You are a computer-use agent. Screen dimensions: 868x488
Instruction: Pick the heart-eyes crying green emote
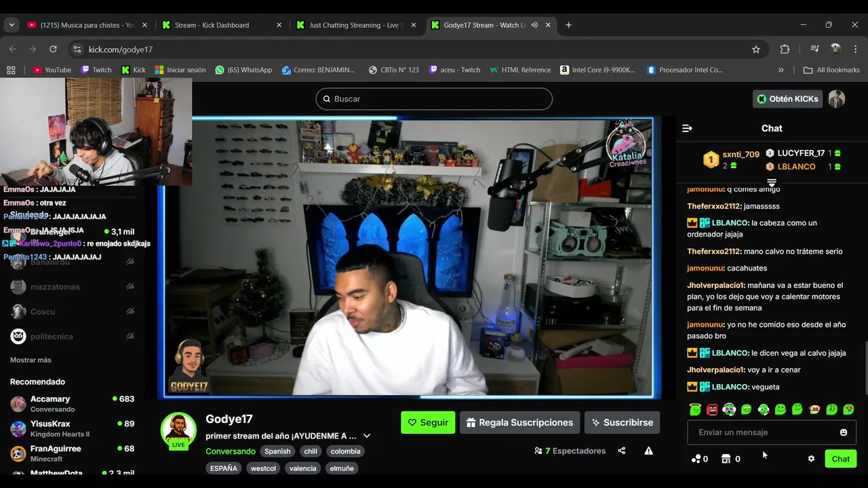click(x=848, y=409)
